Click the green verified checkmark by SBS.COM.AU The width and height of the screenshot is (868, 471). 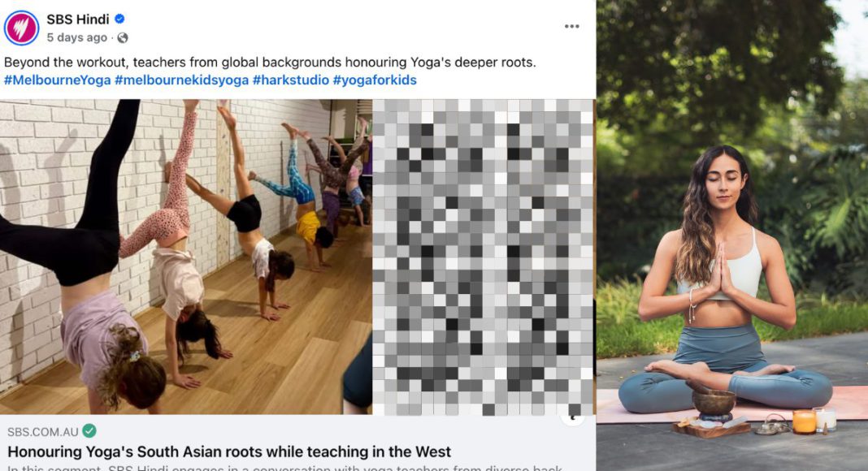coord(89,430)
